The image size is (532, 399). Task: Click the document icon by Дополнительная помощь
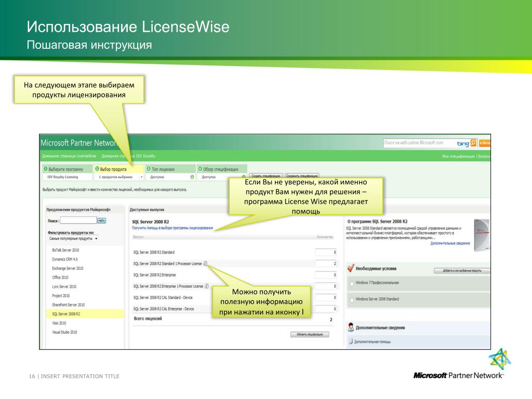[351, 341]
